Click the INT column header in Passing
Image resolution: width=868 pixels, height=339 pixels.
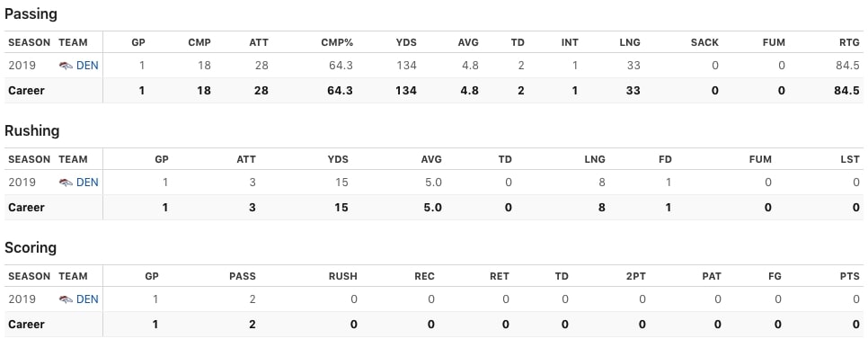coord(570,42)
